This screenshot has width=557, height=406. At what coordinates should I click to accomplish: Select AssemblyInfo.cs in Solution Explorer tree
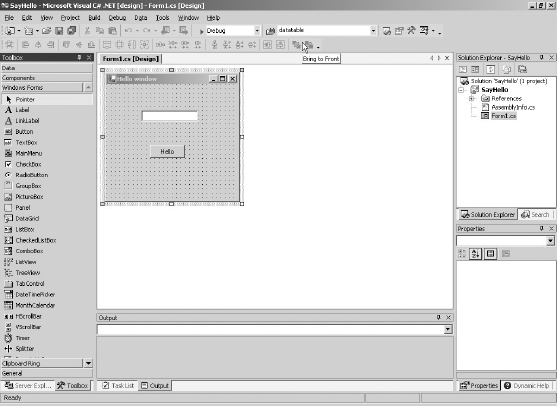513,107
